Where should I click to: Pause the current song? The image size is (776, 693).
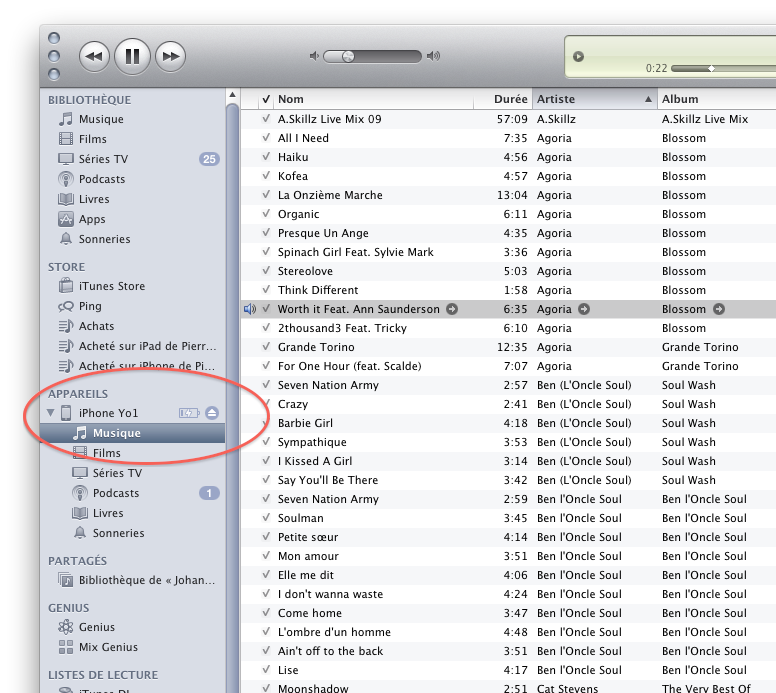tap(132, 56)
